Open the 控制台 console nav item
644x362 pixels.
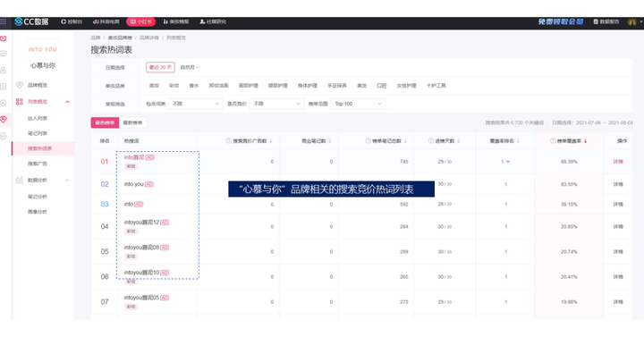click(72, 21)
